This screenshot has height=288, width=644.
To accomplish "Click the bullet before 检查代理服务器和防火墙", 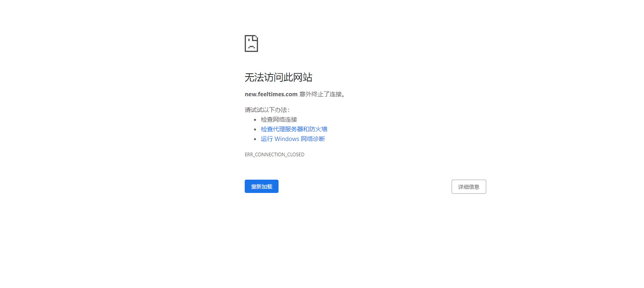I will click(x=255, y=129).
